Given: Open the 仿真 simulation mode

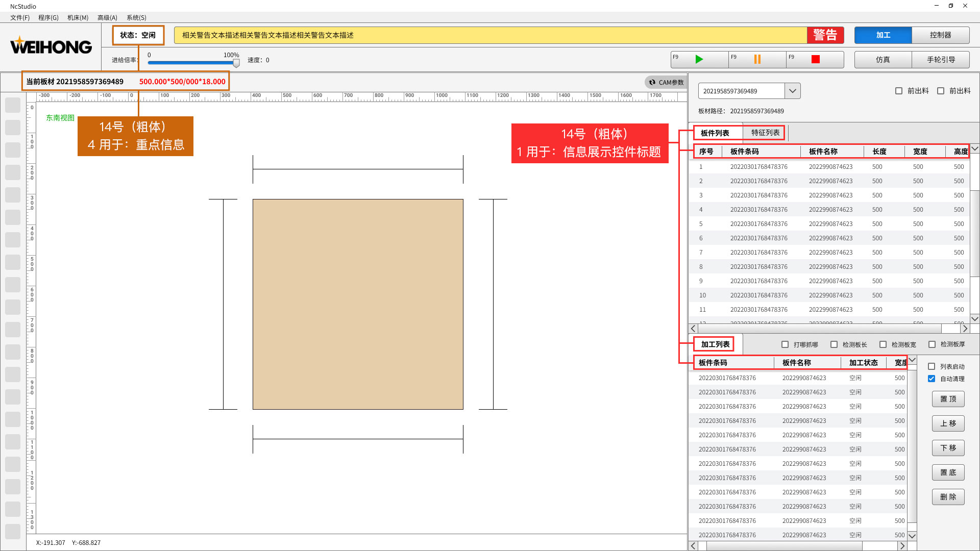Looking at the screenshot, I should 883,60.
